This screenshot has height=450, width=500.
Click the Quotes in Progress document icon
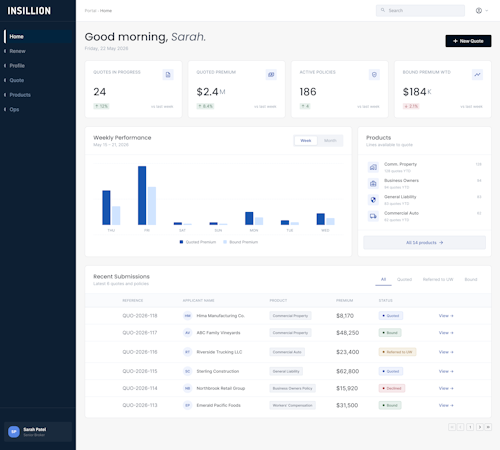pyautogui.click(x=168, y=75)
